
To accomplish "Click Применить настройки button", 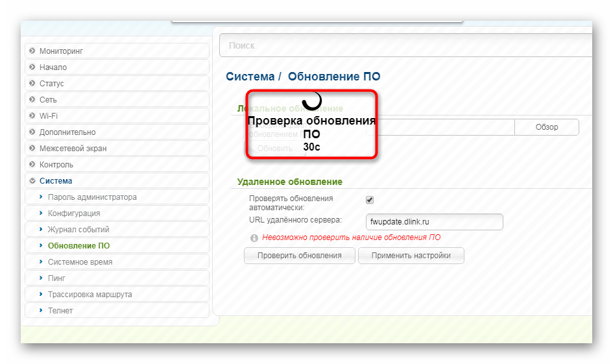I will click(x=411, y=256).
